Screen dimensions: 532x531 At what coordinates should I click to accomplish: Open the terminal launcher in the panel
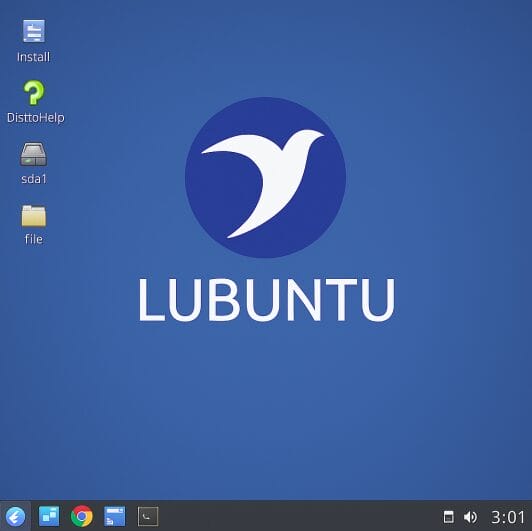point(148,516)
